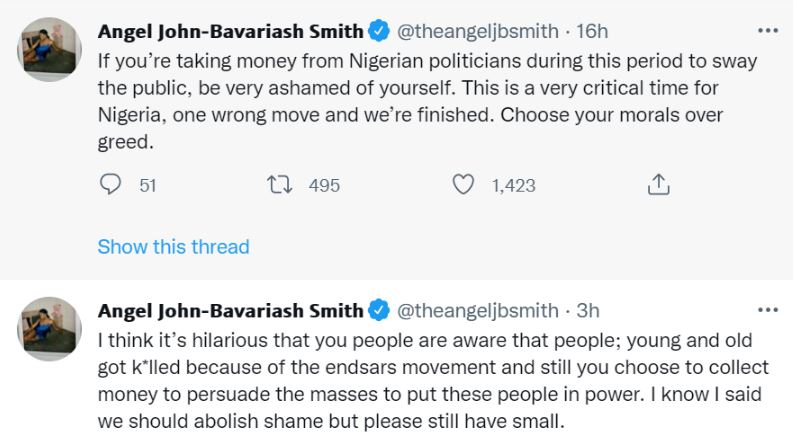Open more options on the 16h tweet
The width and height of the screenshot is (793, 437).
(767, 31)
